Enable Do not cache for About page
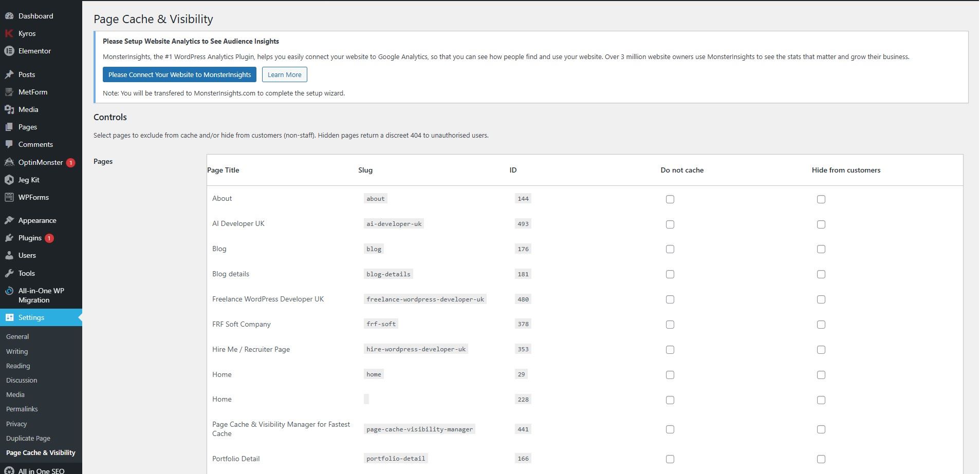 point(670,199)
